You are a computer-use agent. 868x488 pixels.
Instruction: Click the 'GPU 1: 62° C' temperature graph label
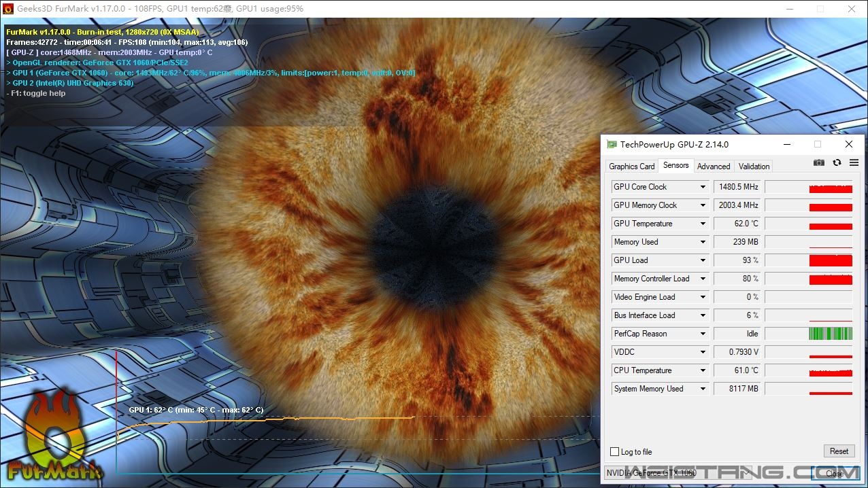click(196, 410)
